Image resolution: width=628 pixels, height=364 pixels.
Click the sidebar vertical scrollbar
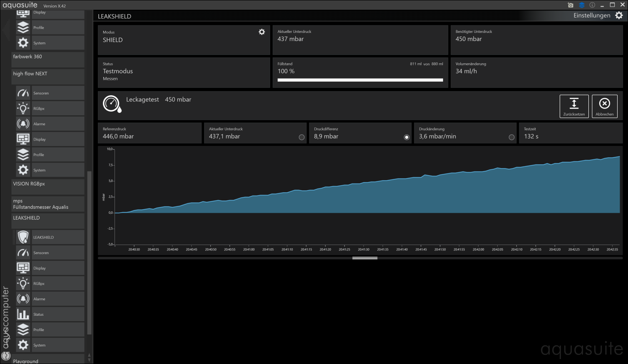pos(89,253)
